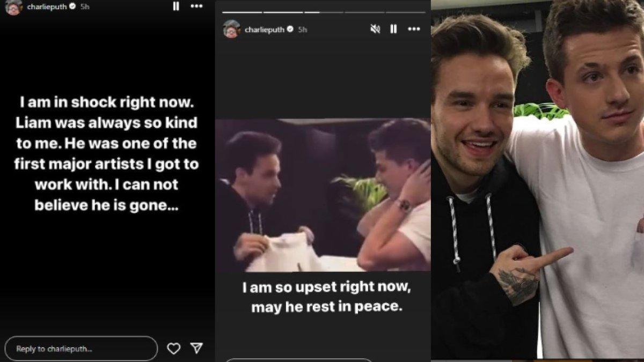Toggle the muted sound icon on middle story
The width and height of the screenshot is (644, 362).
375,29
